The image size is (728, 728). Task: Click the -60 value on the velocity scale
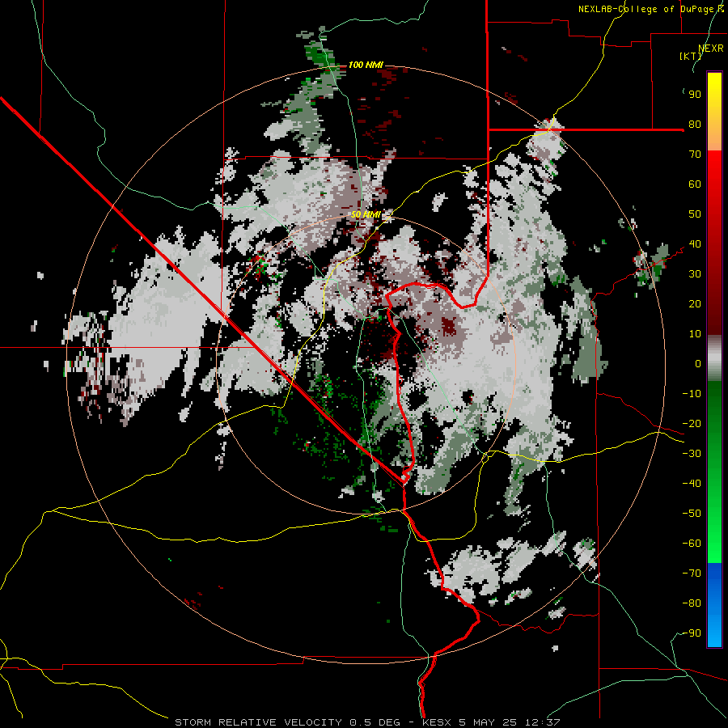tap(692, 544)
